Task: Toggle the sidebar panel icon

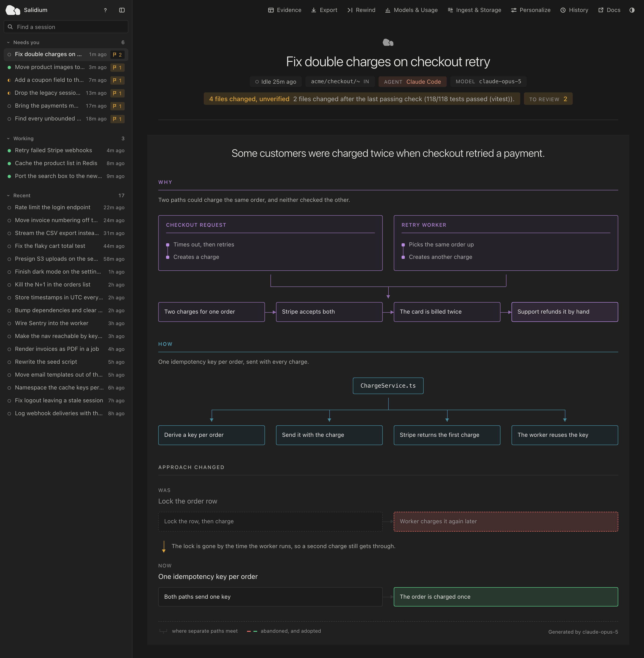Action: [x=122, y=10]
